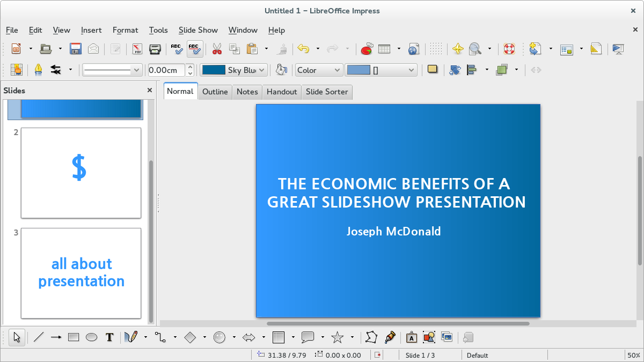
Task: Toggle the Shadow button
Action: (x=432, y=70)
